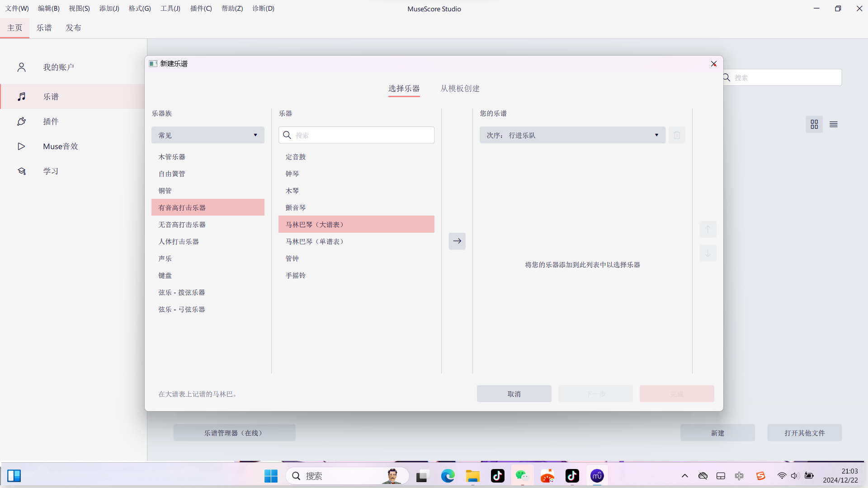The image size is (868, 488).
Task: Select 手摇铃 instrument
Action: [356, 275]
